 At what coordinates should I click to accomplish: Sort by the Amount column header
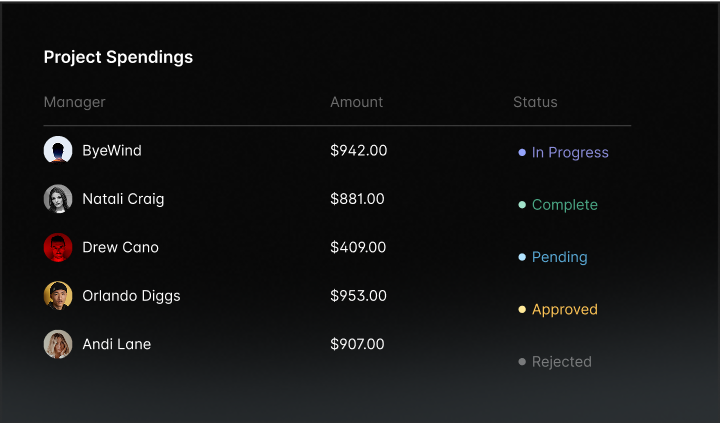pos(357,102)
